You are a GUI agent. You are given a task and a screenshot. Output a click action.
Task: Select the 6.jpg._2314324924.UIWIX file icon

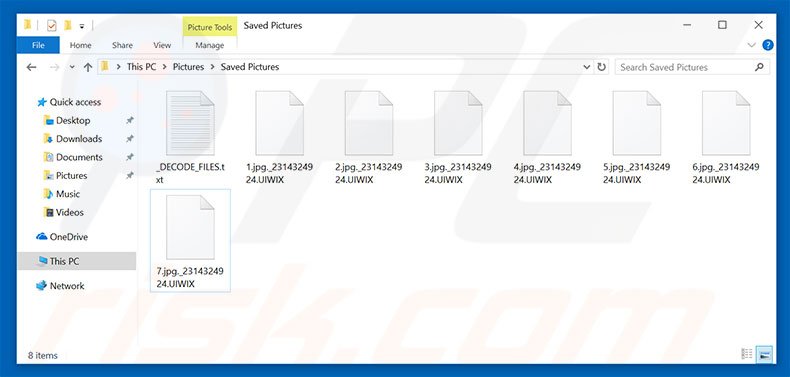click(x=726, y=123)
